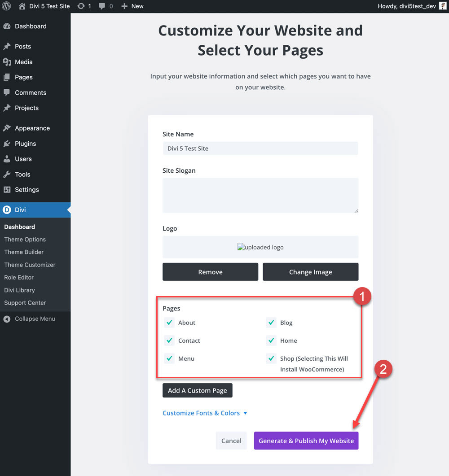The height and width of the screenshot is (476, 449).
Task: Uncheck the Shop WooCommerce checkbox
Action: pos(271,358)
